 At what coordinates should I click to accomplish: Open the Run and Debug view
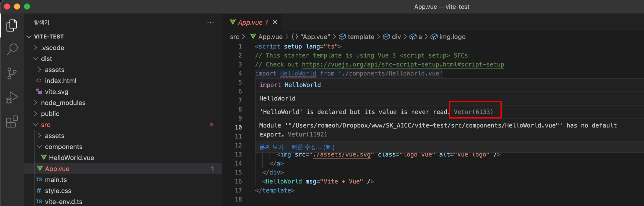point(12,97)
